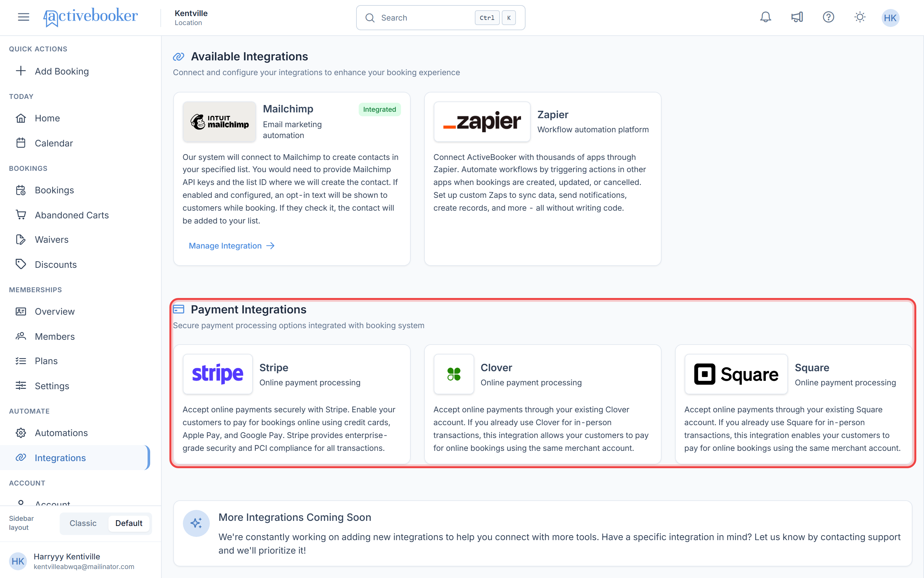This screenshot has height=578, width=924.
Task: Click the Manage Integration link
Action: point(231,245)
